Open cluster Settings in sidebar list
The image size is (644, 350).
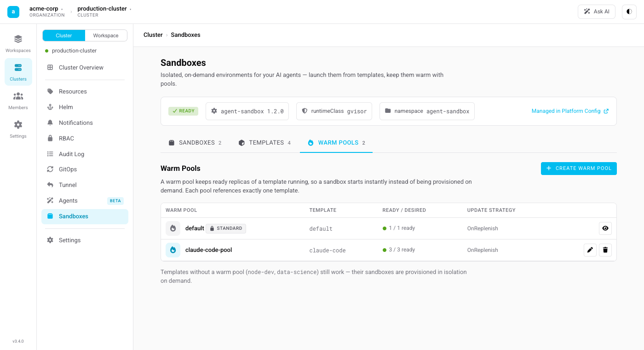pos(85,240)
